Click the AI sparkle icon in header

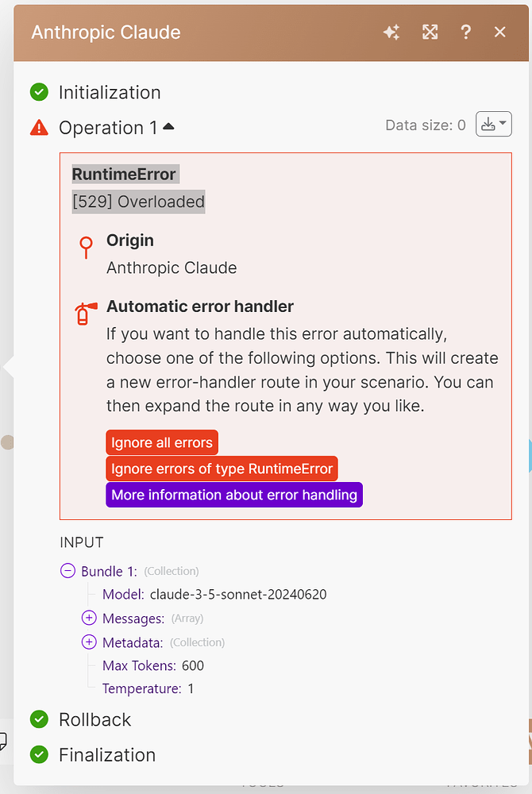pyautogui.click(x=391, y=33)
